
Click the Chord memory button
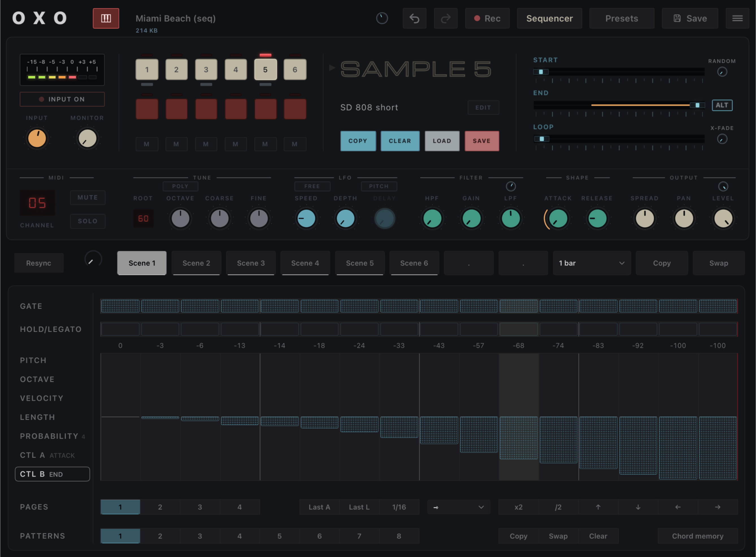pos(697,536)
